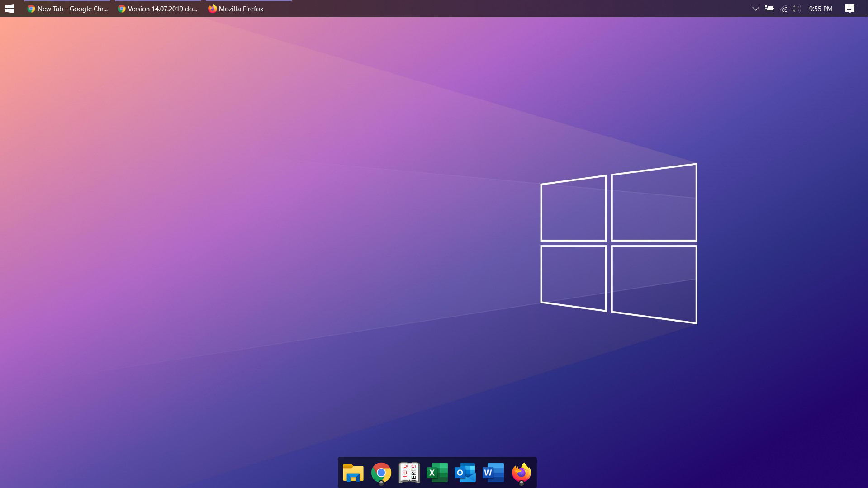The width and height of the screenshot is (868, 488).
Task: Click the Chrome favicon on the New Tab taskbar button
Action: [x=31, y=9]
